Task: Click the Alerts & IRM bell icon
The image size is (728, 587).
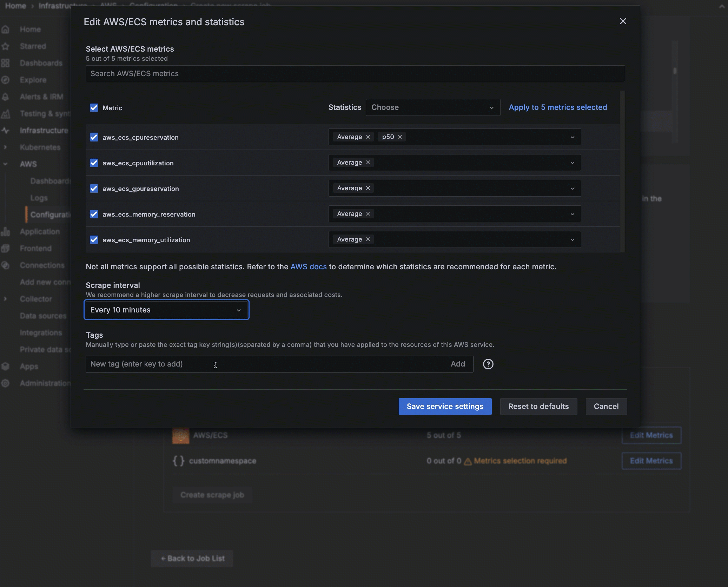Action: pyautogui.click(x=5, y=97)
